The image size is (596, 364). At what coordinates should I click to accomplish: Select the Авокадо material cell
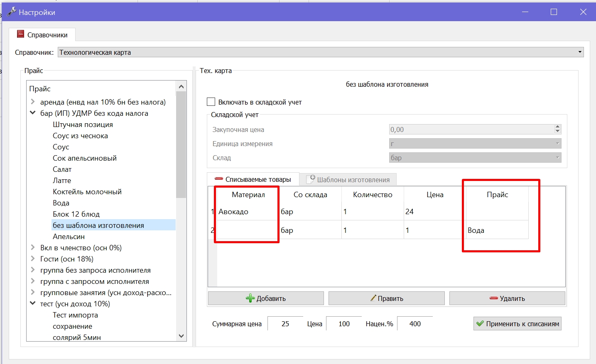pyautogui.click(x=248, y=212)
